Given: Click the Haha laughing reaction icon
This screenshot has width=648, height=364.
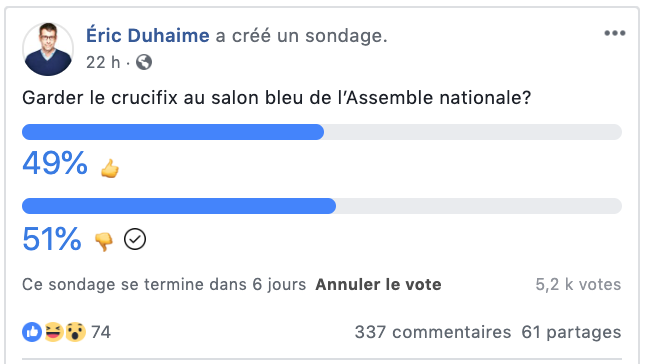Looking at the screenshot, I should [x=54, y=332].
